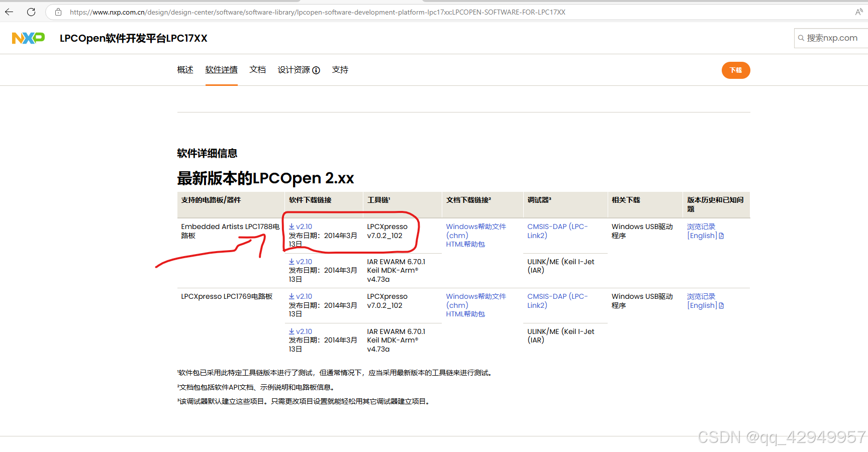Download v2.10 for LPC1769 LPCXpresso toolchain
This screenshot has width=868, height=452.
tap(301, 296)
